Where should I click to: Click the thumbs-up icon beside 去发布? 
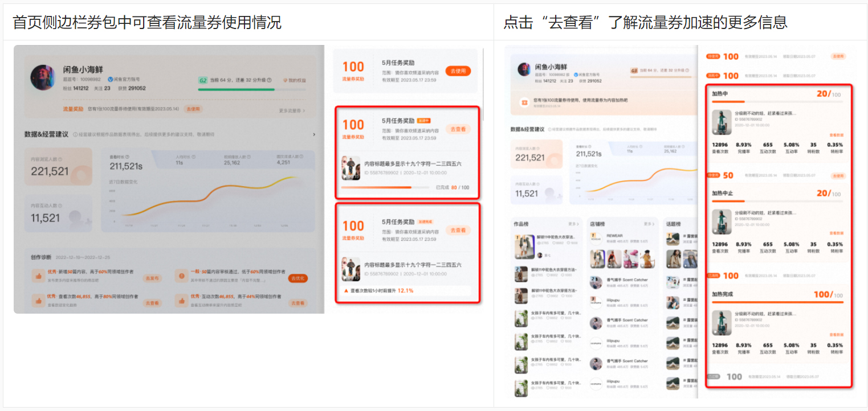pos(39,276)
